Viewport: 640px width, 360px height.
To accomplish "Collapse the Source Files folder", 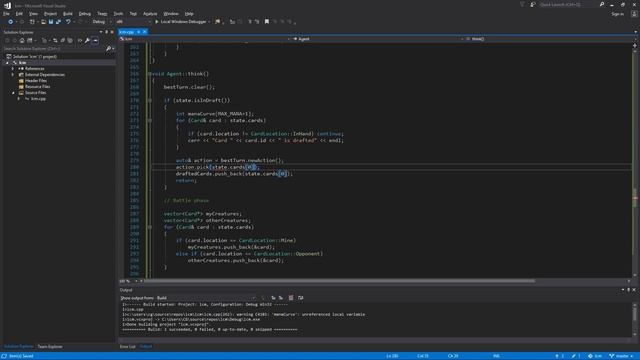I will point(13,93).
